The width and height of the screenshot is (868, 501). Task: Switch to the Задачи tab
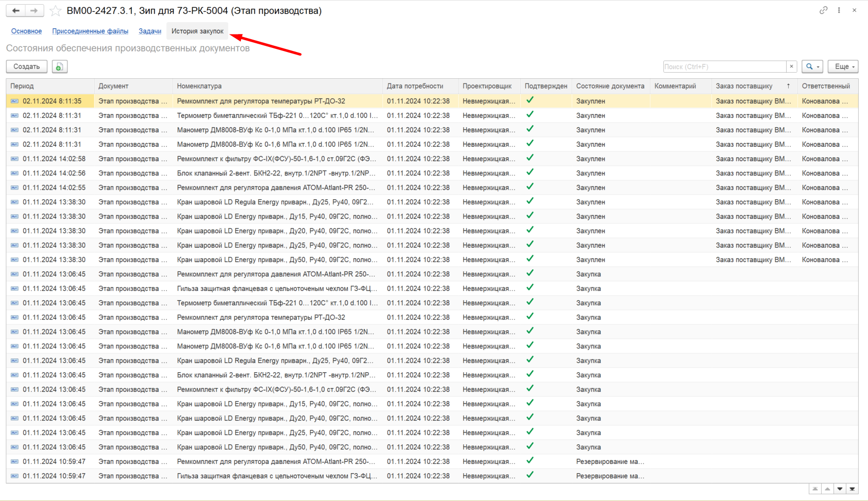(x=150, y=31)
